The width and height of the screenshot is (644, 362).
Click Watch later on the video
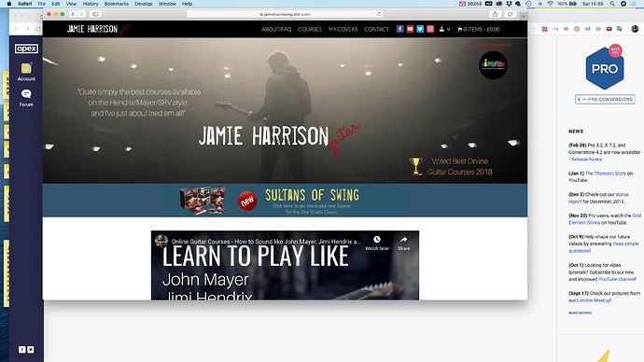point(377,243)
